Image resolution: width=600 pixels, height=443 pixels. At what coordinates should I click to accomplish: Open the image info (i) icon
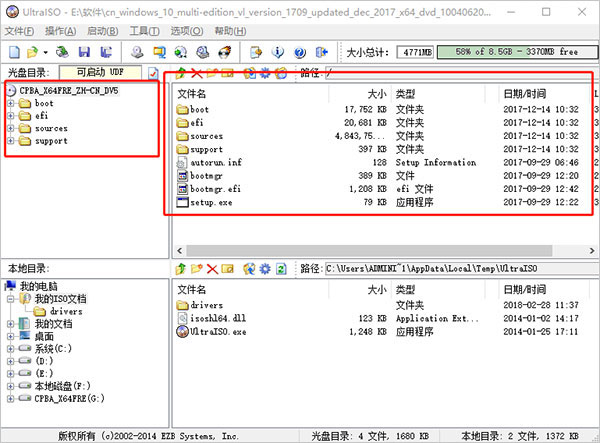point(278,52)
